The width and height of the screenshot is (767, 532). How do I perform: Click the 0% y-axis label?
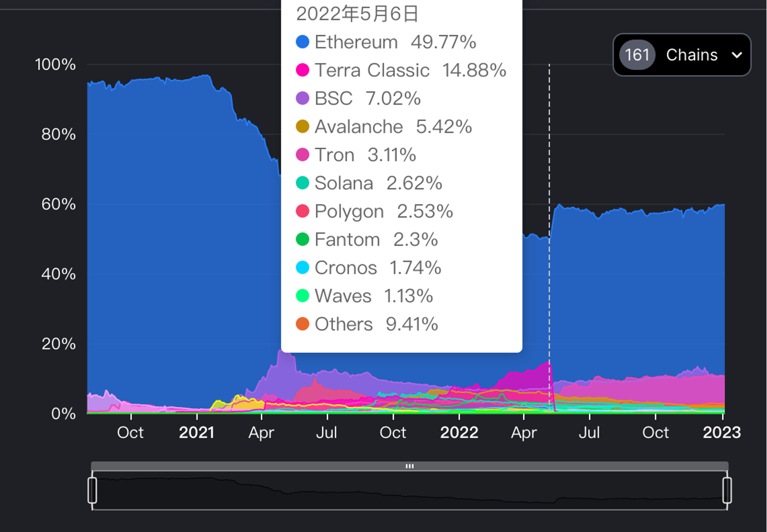pos(63,414)
